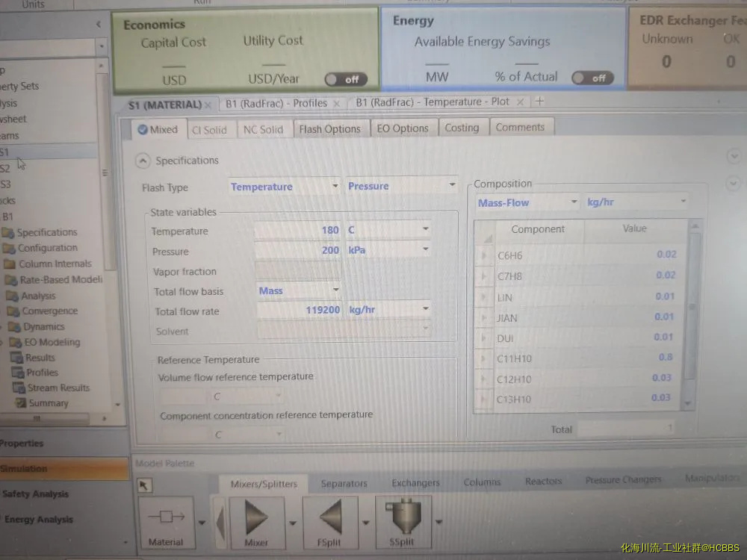747x560 pixels.
Task: Toggle the Economics on/off switch
Action: coord(345,79)
